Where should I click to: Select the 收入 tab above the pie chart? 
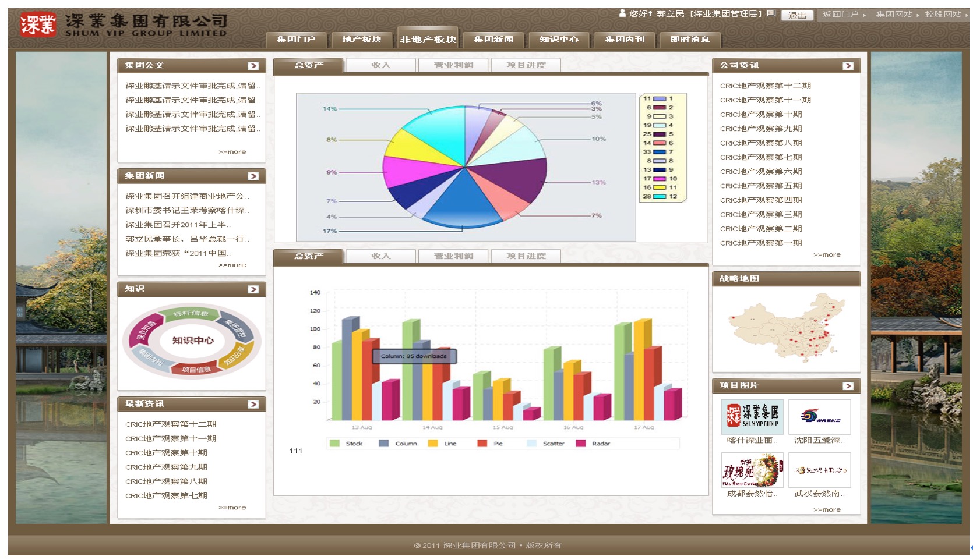[380, 65]
